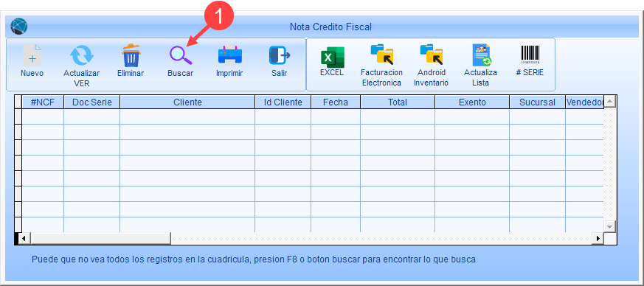Screen dimensions: 644x286
Task: Click the horizontal scrollbar thumb
Action: (100, 238)
